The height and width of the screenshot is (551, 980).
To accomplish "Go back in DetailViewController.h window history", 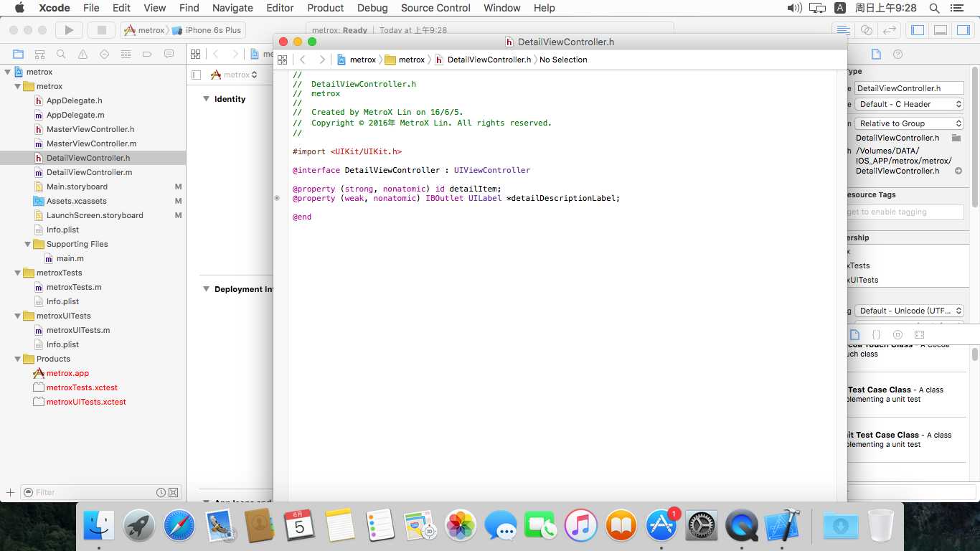I will [x=303, y=60].
